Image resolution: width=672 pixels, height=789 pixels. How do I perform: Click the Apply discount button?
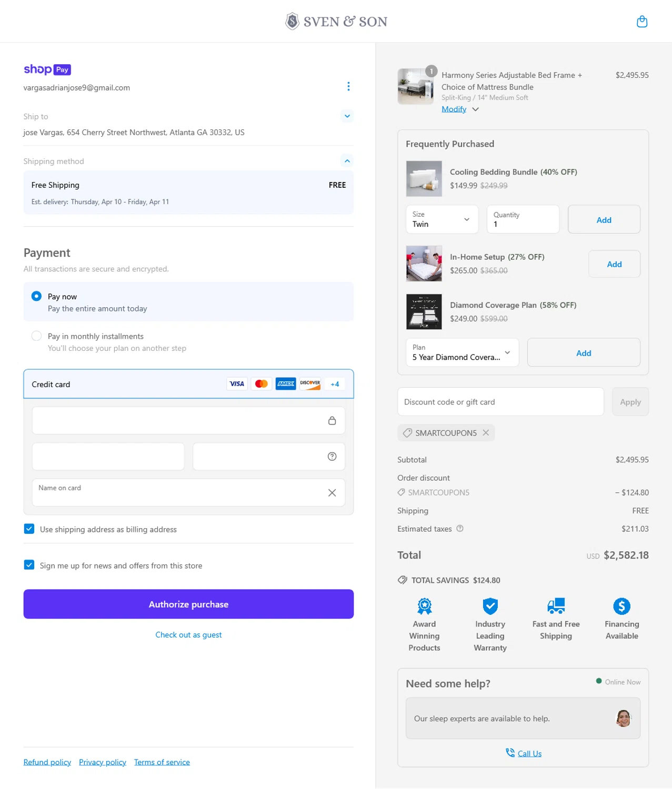click(630, 402)
